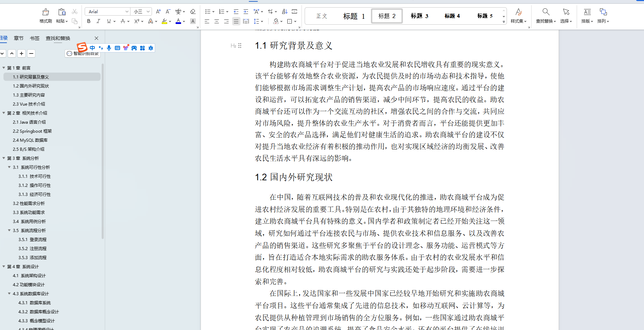Collapse 第2章 相关技术介绍 node
Image resolution: width=644 pixels, height=330 pixels.
(x=4, y=113)
